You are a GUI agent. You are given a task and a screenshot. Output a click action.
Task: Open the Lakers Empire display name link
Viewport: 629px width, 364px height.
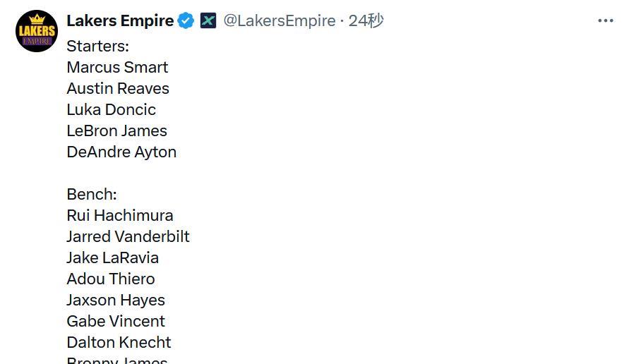120,20
